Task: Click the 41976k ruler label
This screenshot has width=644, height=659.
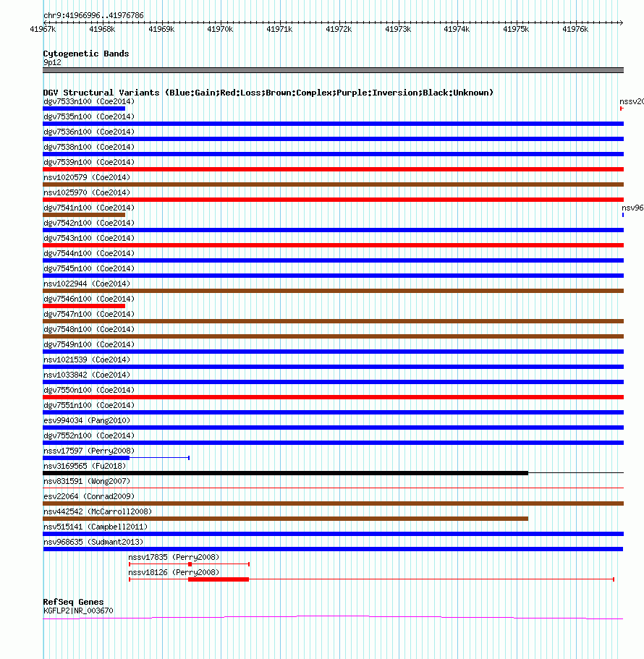Action: click(575, 29)
